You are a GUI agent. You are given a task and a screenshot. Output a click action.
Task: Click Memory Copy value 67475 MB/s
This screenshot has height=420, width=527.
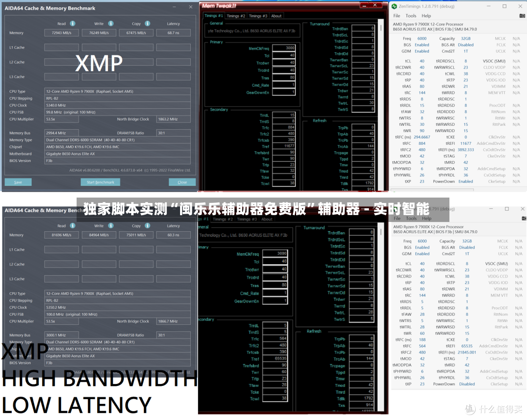coord(136,33)
